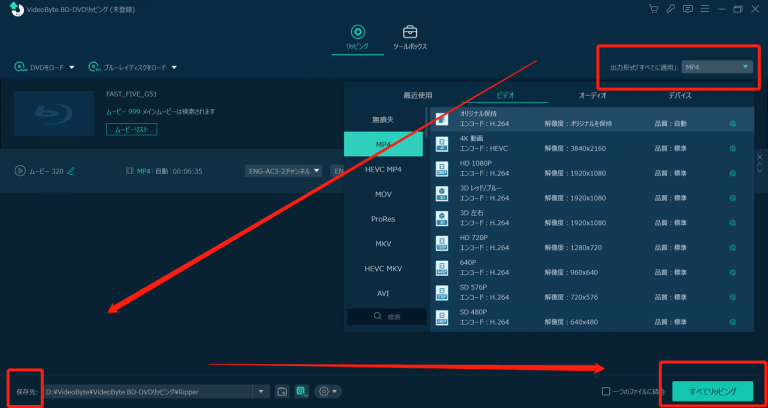Click the open output folder icon
This screenshot has height=408, width=768.
coord(282,391)
